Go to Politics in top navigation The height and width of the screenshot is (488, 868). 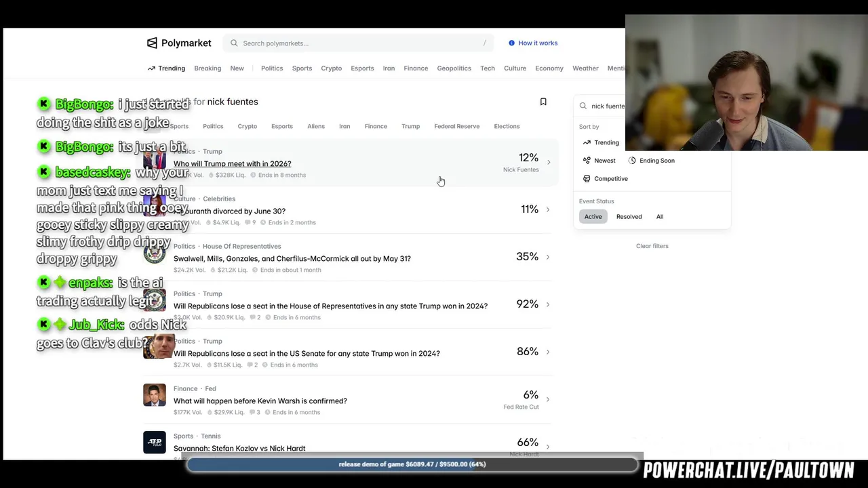272,68
